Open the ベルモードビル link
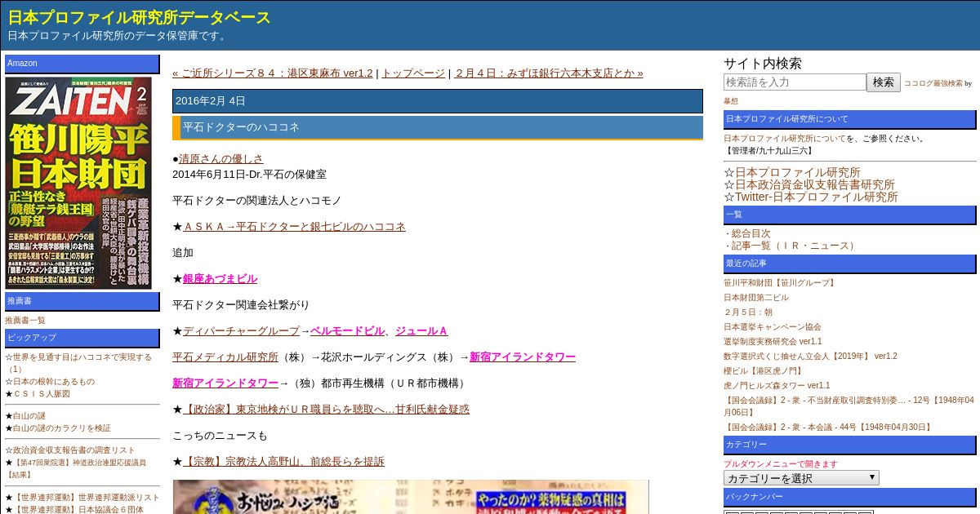Viewport: 980px width, 514px height. point(347,330)
